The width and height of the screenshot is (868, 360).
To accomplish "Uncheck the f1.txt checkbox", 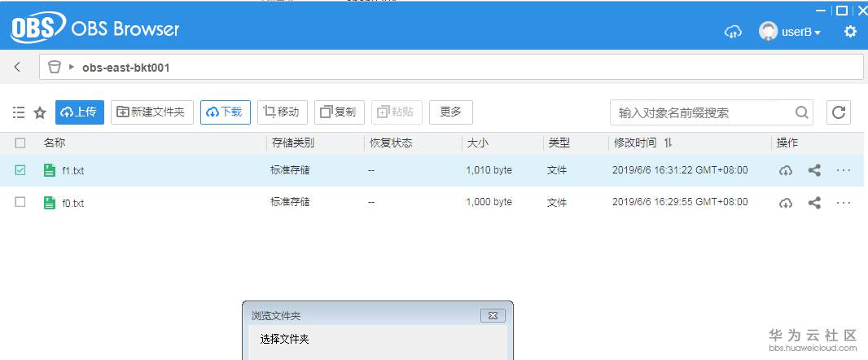I will (x=20, y=170).
